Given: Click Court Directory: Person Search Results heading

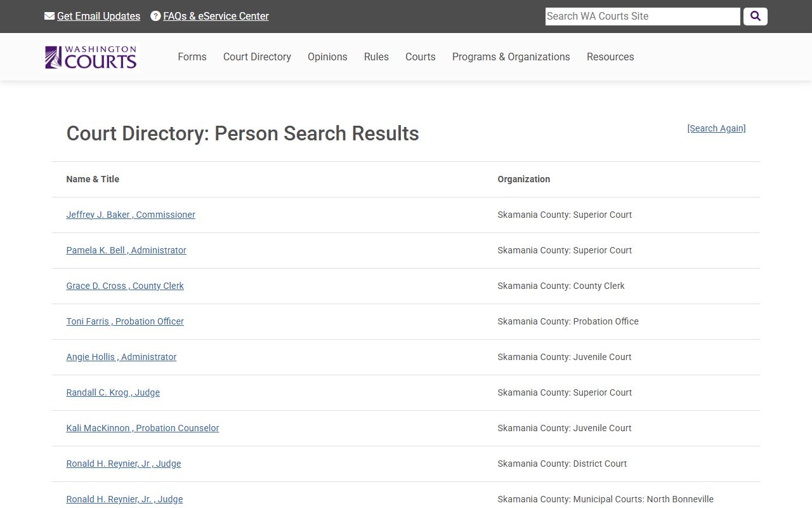Looking at the screenshot, I should (x=242, y=133).
